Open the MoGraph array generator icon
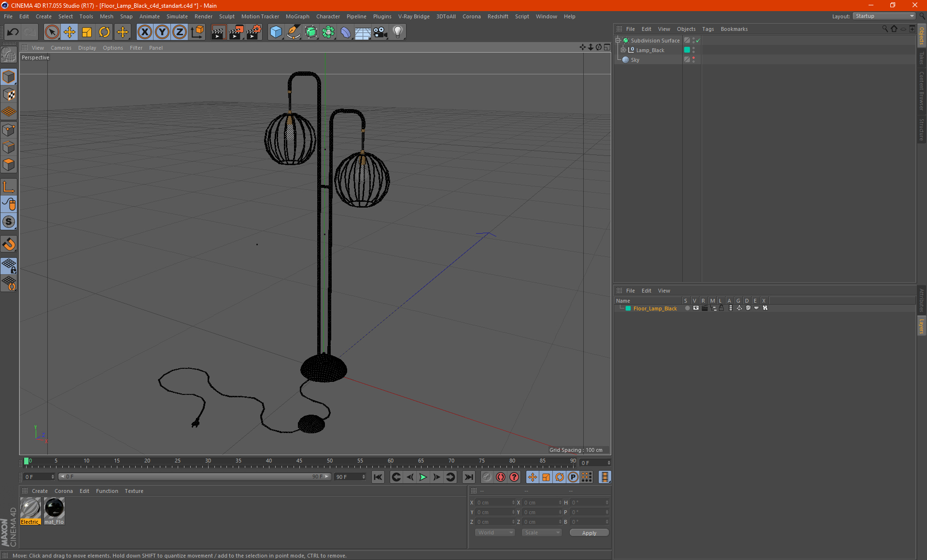 pos(328,32)
